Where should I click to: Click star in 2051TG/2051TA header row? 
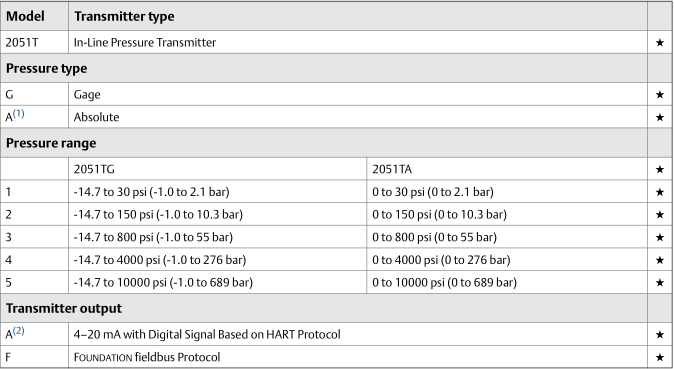point(660,169)
